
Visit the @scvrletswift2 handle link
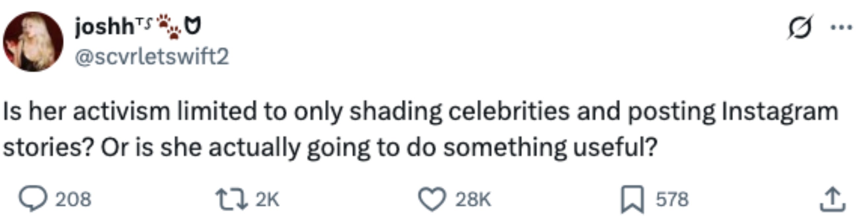coord(152,56)
